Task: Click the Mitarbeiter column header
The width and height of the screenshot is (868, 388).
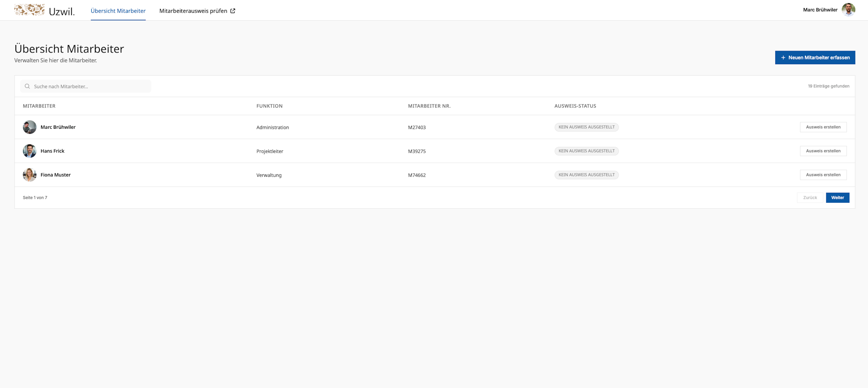Action: 39,106
